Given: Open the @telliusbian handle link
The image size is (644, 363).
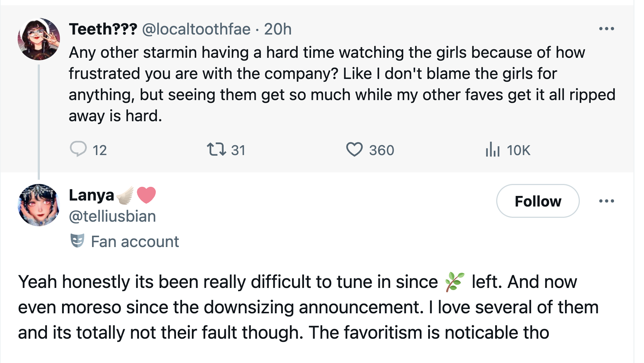Looking at the screenshot, I should click(x=112, y=216).
